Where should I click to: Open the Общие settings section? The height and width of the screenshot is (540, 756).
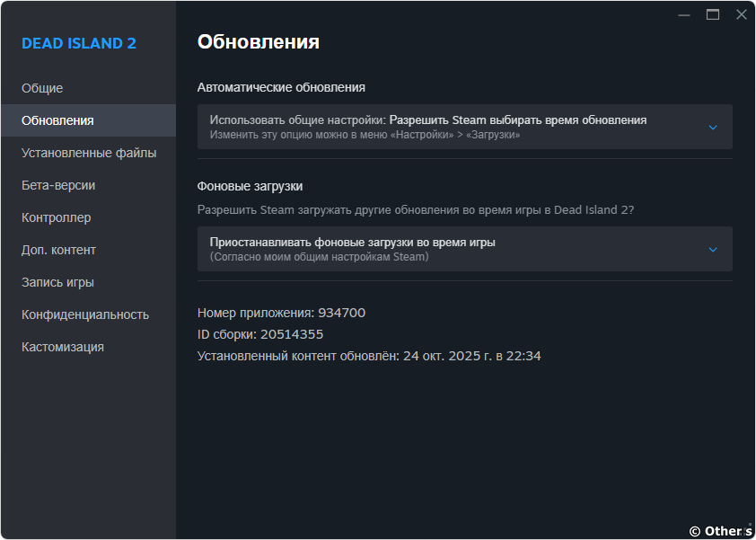click(x=42, y=88)
